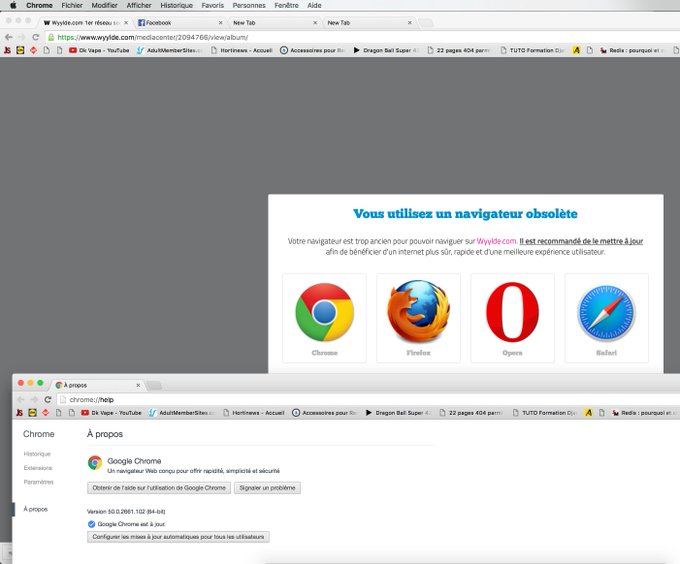Select the first New Tab tab
Image resolution: width=680 pixels, height=564 pixels.
pos(273,23)
